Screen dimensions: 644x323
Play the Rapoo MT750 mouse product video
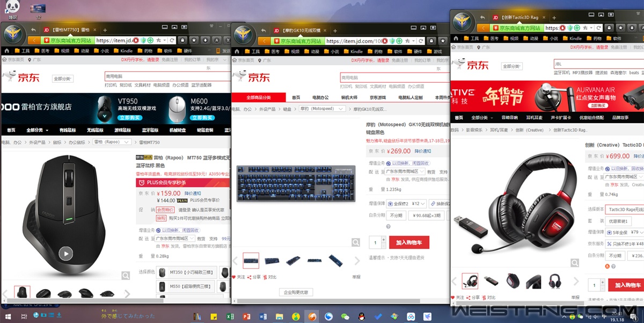pos(66,254)
